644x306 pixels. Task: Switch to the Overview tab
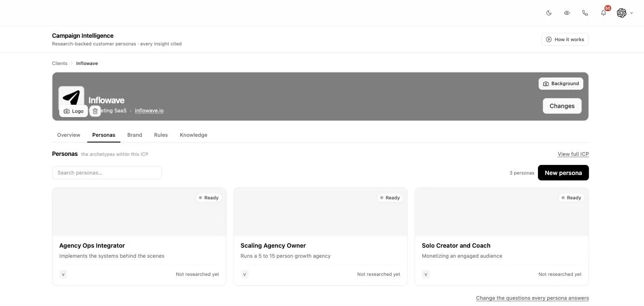click(69, 135)
